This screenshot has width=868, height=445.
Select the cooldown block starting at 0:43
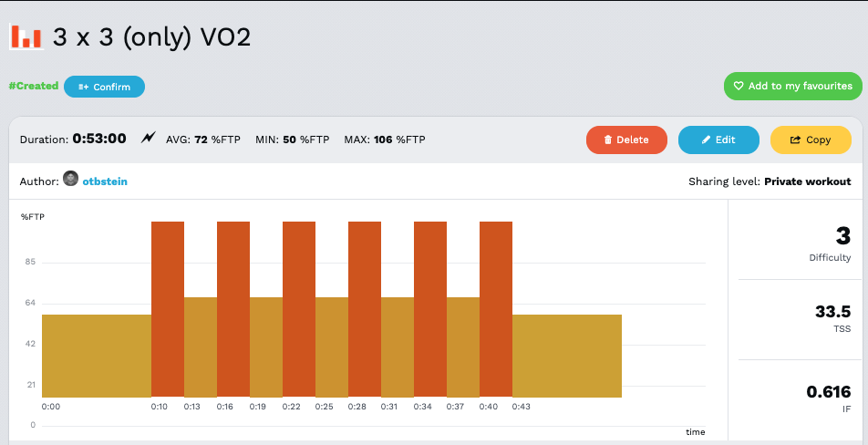pyautogui.click(x=566, y=356)
